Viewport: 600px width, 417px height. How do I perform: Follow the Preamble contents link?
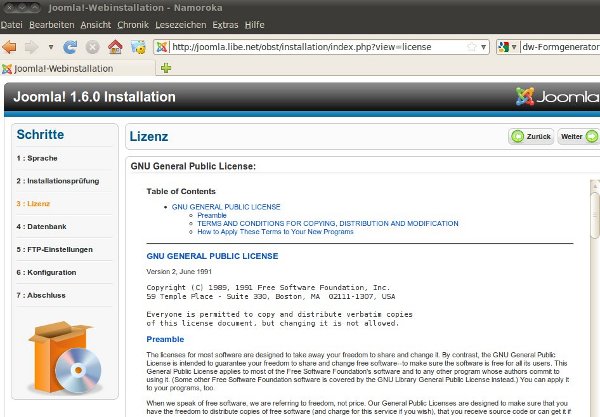[x=212, y=215]
